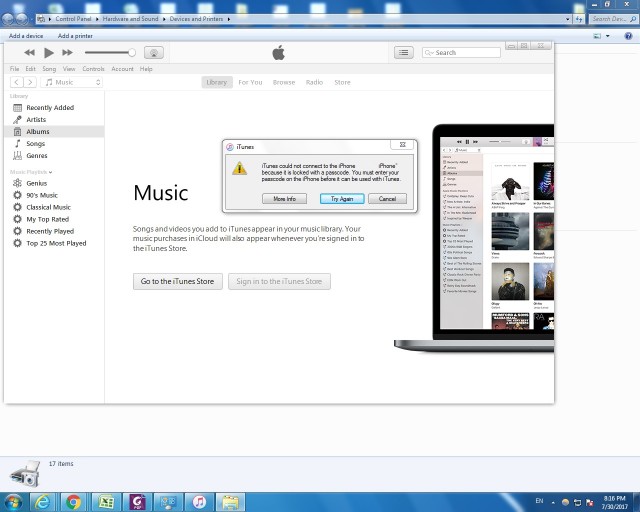Image resolution: width=640 pixels, height=512 pixels.
Task: Open the Windows Start menu
Action: (12, 502)
